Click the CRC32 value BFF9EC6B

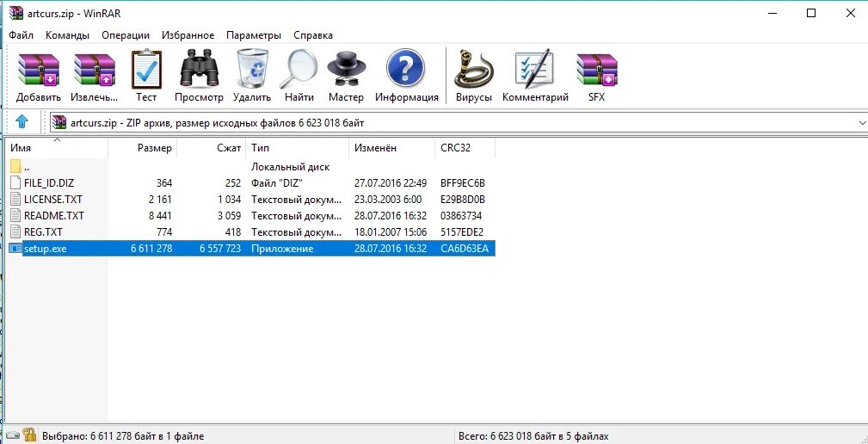pos(464,183)
